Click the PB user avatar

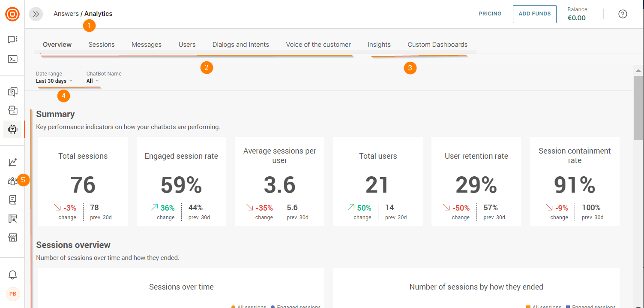coord(12,294)
